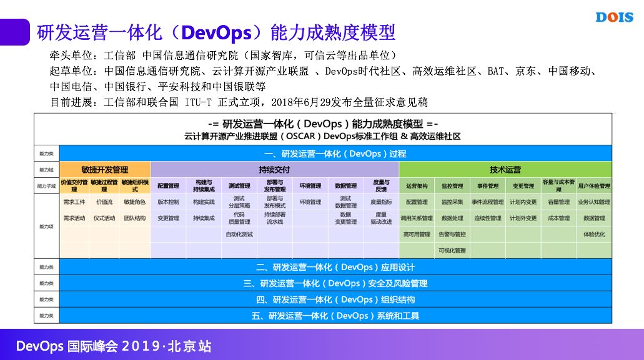This screenshot has width=644, height=360.
Task: Click the 能力域 row label
Action: [46, 170]
